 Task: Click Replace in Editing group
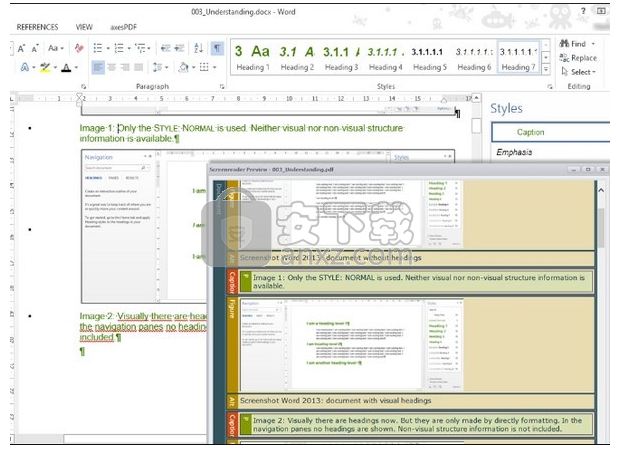tap(578, 58)
